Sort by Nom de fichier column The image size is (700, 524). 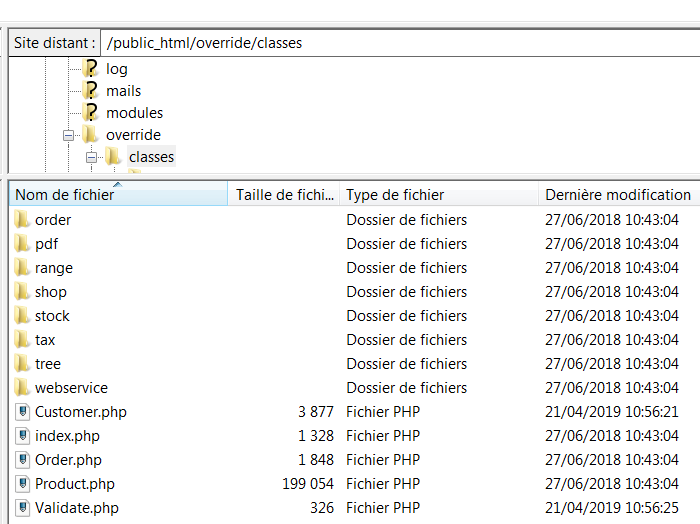click(118, 194)
